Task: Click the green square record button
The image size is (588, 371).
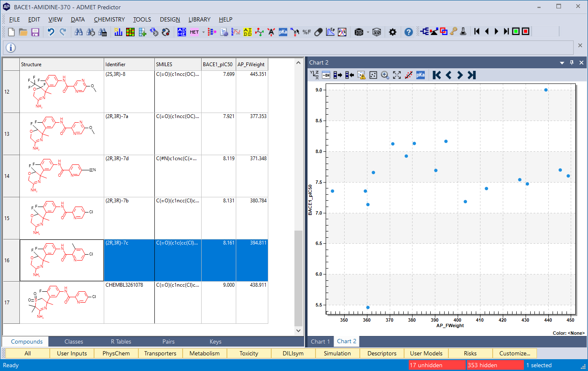Action: [516, 31]
